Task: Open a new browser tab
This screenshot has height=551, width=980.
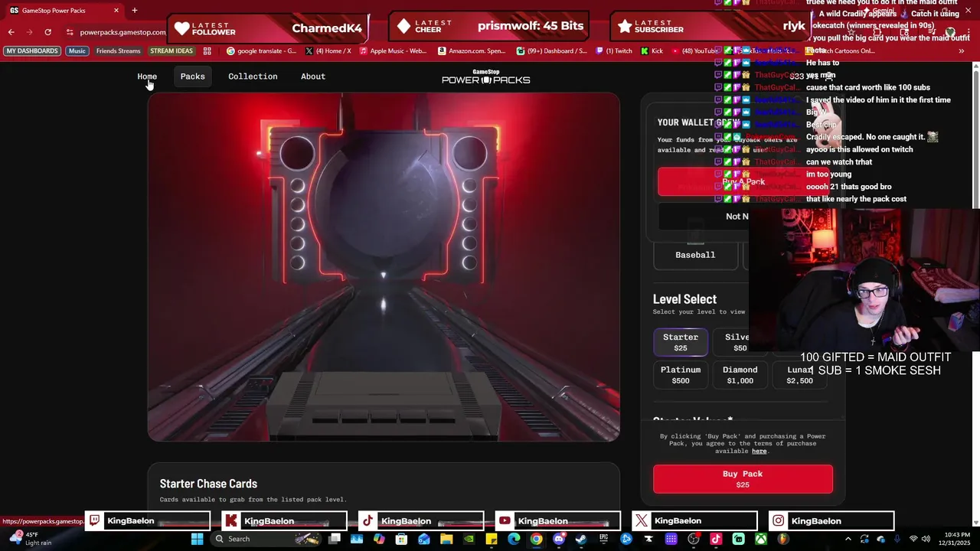Action: tap(134, 10)
